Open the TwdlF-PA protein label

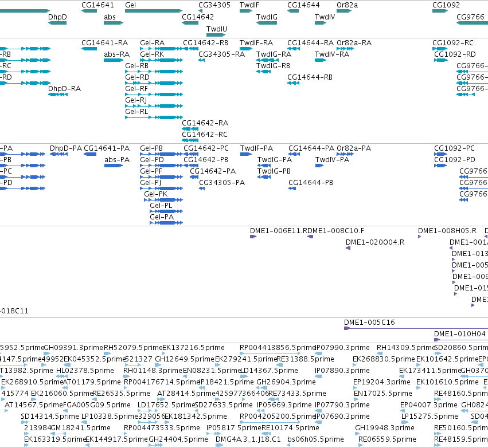pyautogui.click(x=256, y=148)
